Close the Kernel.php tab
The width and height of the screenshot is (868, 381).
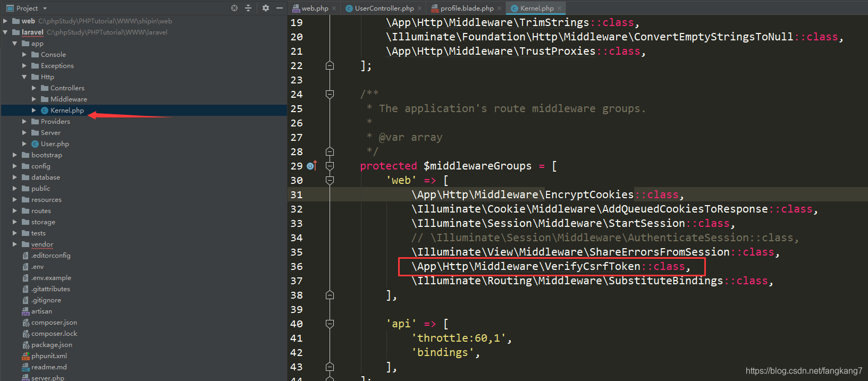click(559, 9)
